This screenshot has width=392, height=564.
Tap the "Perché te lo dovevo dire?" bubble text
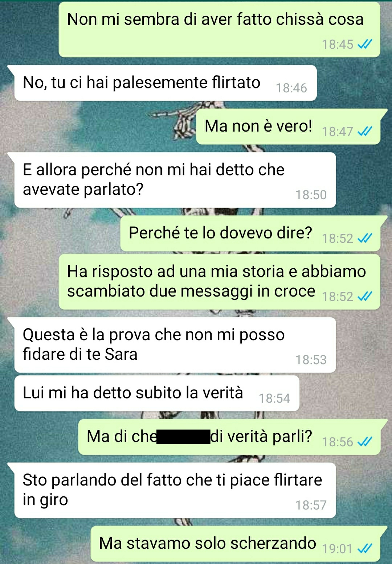pos(220,233)
